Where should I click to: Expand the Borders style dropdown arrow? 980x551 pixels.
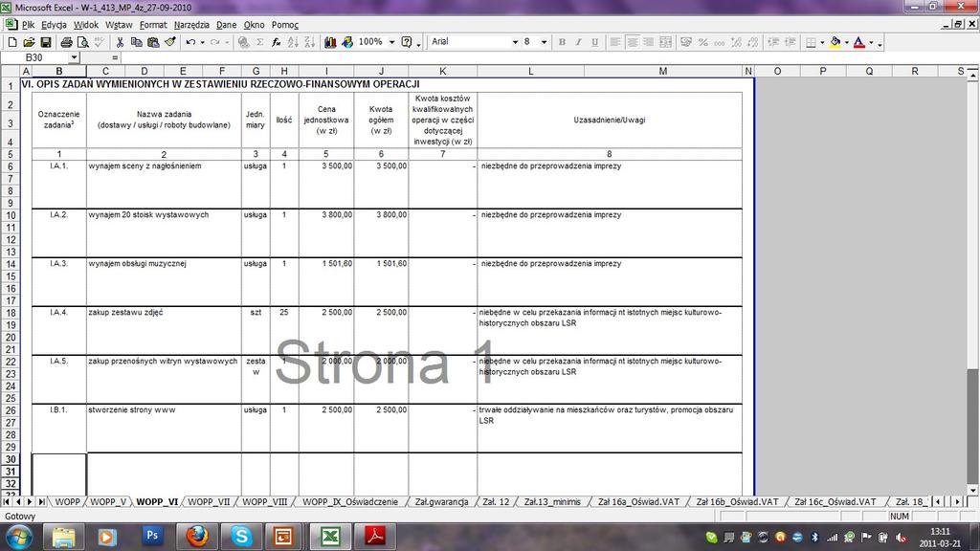pos(822,42)
